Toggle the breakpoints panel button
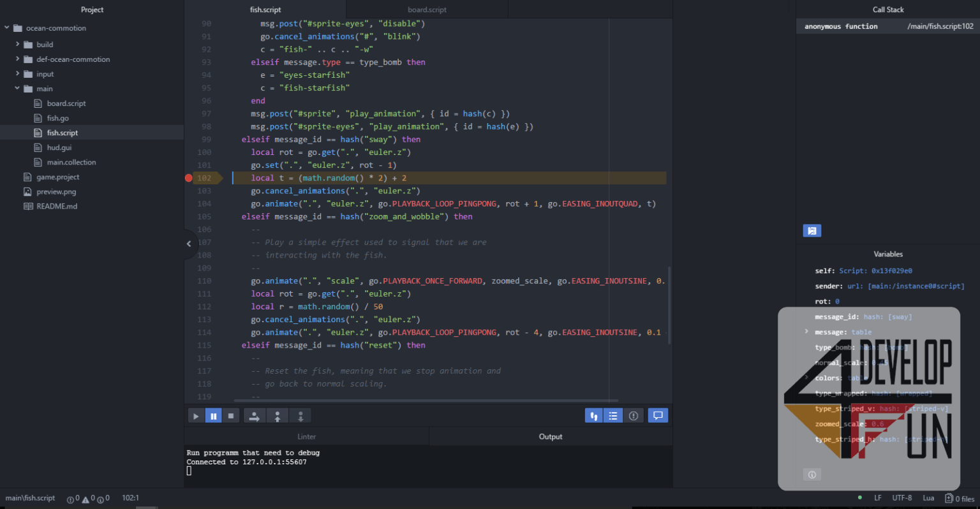 (x=633, y=416)
